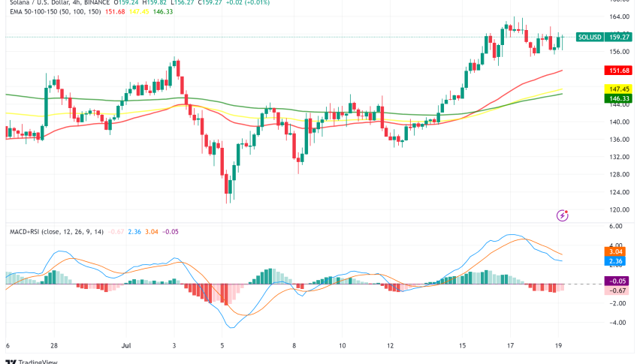Click the pink -0.67 histogram value tag
Screen dimensions: 640x364
pyautogui.click(x=617, y=290)
